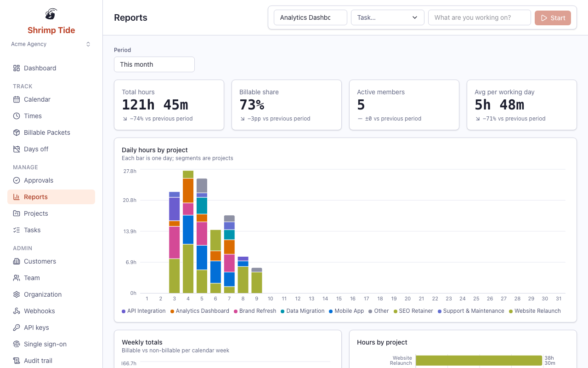The height and width of the screenshot is (368, 588).
Task: Click the Approvals checkmark circle icon
Action: coord(17,180)
